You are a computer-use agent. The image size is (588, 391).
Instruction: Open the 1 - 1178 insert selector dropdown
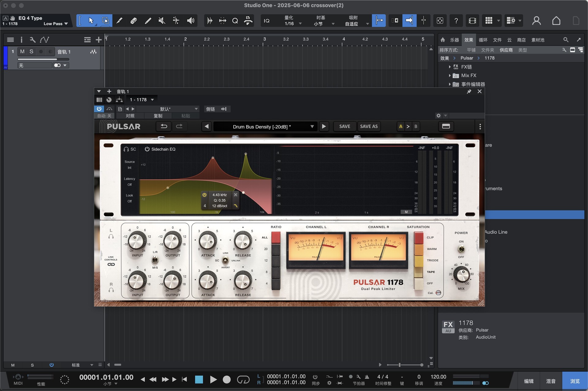coord(141,100)
